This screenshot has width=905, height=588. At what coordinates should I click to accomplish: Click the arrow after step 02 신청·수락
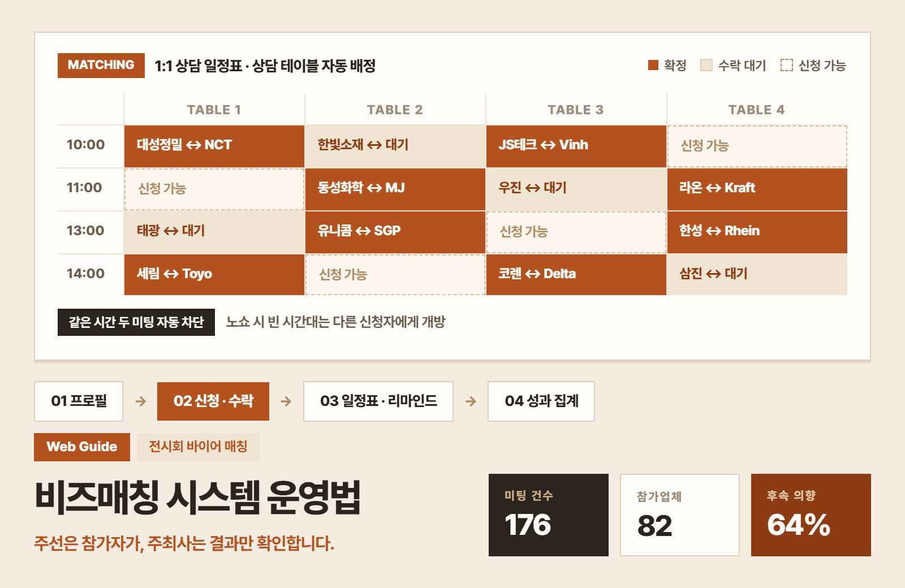tap(286, 401)
